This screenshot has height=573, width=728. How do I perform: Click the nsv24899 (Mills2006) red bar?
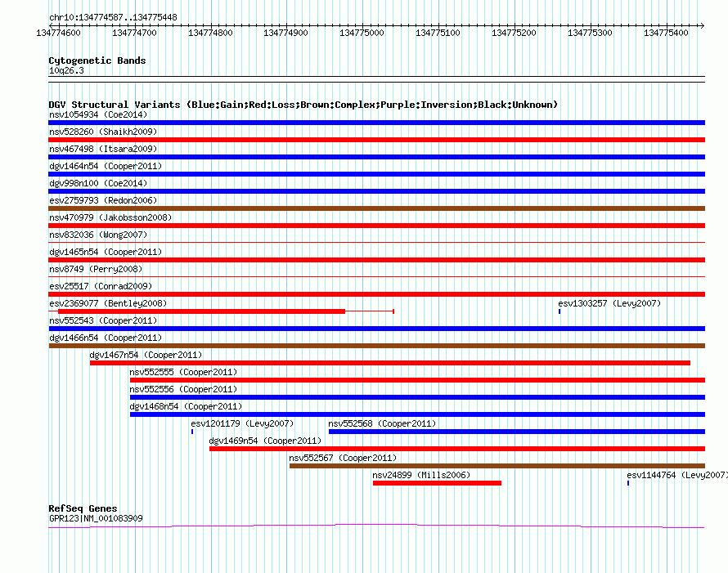437,483
